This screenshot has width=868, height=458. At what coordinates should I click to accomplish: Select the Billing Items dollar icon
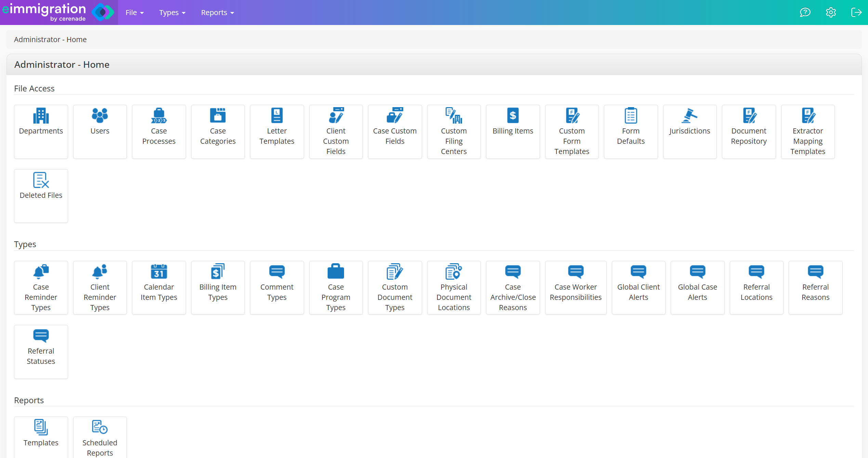[512, 116]
